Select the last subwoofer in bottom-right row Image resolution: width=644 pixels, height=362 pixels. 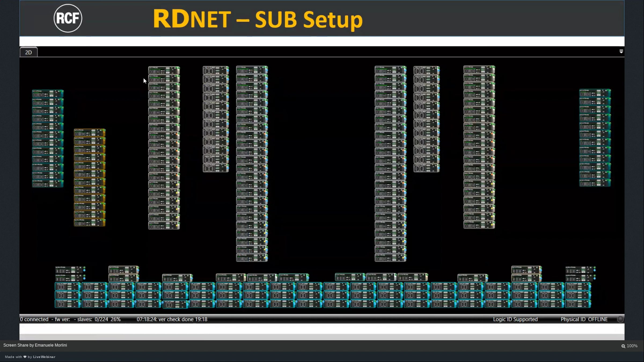coord(578,304)
